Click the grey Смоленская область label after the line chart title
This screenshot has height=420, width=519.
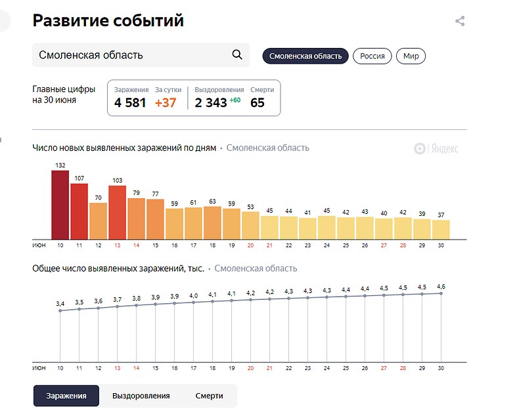(256, 268)
